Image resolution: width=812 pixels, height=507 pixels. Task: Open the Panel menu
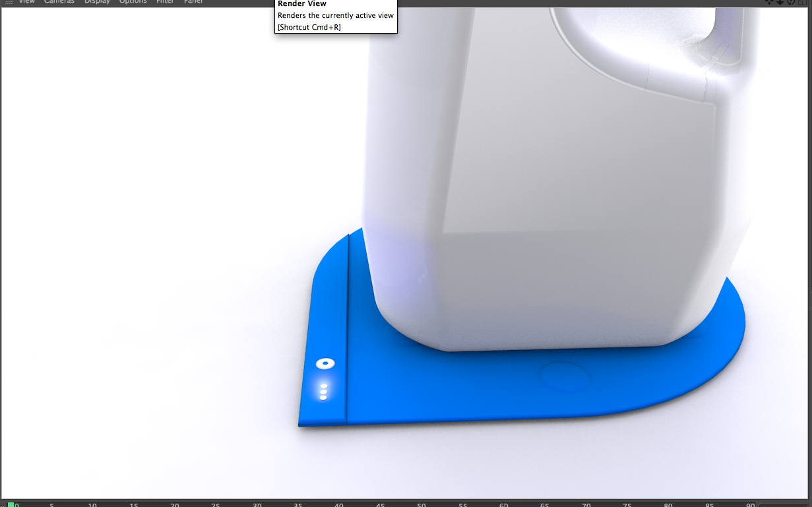(193, 2)
